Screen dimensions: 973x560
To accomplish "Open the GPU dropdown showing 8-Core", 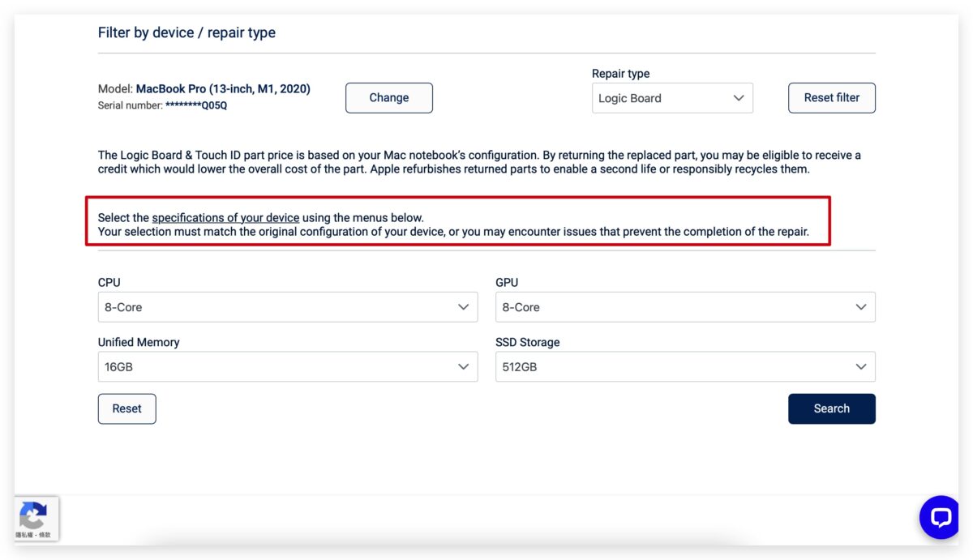I will click(x=685, y=307).
